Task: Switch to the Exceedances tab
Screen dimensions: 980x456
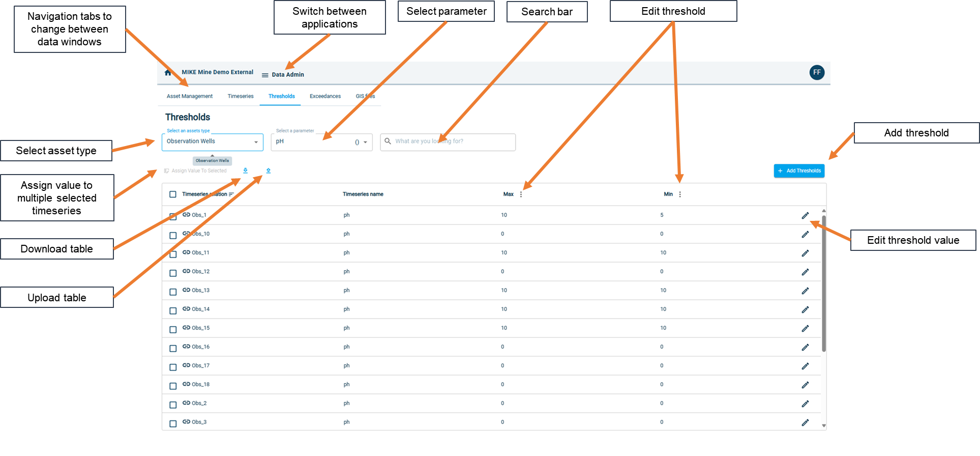Action: pyautogui.click(x=325, y=96)
